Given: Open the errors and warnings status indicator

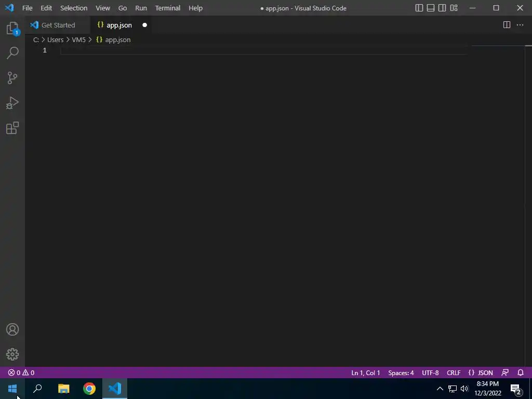Looking at the screenshot, I should pos(21,373).
